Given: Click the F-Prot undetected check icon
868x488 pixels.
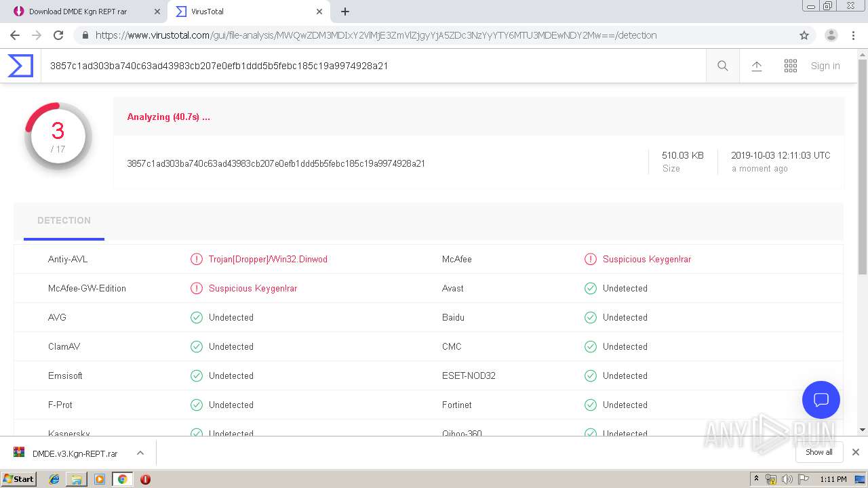Looking at the screenshot, I should pyautogui.click(x=197, y=405).
